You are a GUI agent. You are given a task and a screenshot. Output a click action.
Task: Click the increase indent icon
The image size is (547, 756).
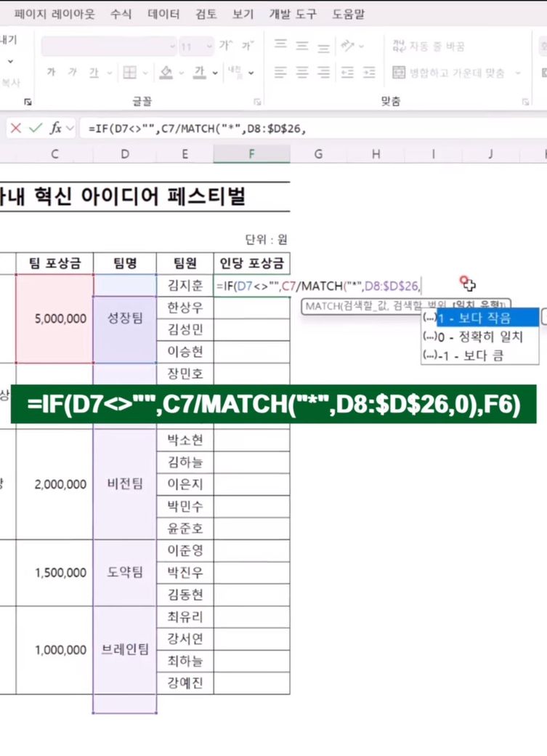tap(369, 73)
